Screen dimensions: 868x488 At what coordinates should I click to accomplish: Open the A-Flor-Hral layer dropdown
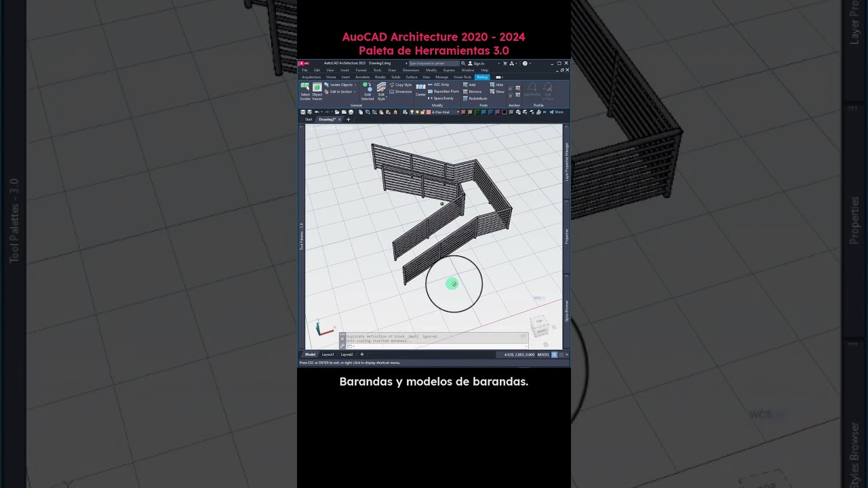pos(458,112)
